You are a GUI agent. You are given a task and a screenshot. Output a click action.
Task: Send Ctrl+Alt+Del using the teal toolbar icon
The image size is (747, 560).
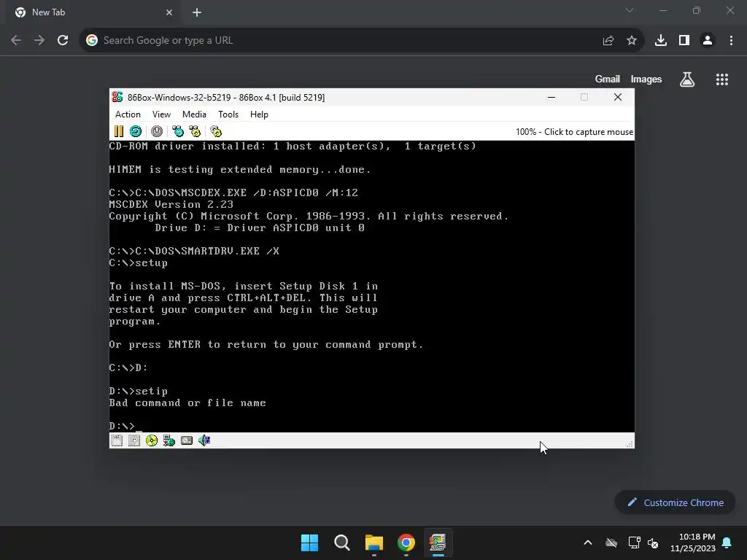[x=178, y=131]
